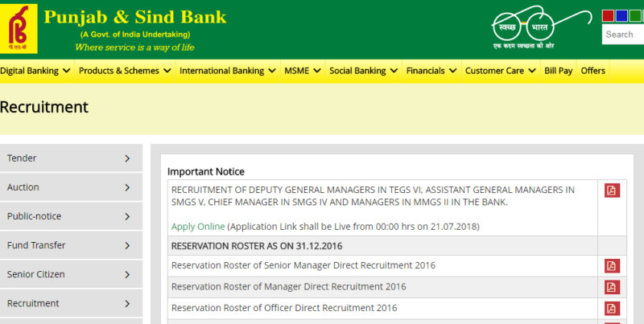Select the blue color theme swatch
This screenshot has width=644, height=324.
[x=623, y=15]
